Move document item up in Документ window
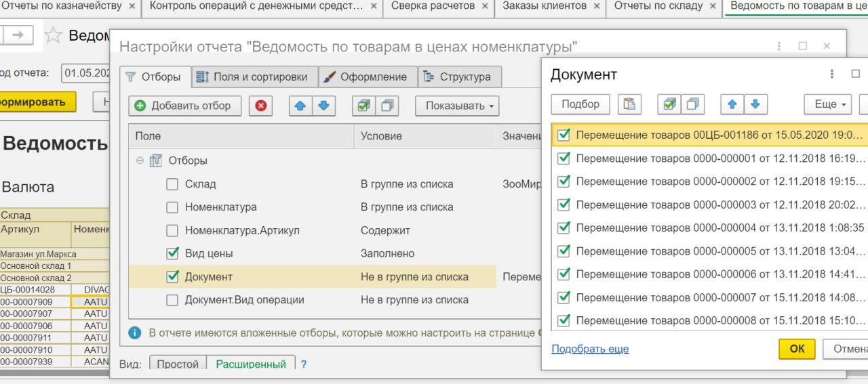868x384 pixels. (732, 104)
